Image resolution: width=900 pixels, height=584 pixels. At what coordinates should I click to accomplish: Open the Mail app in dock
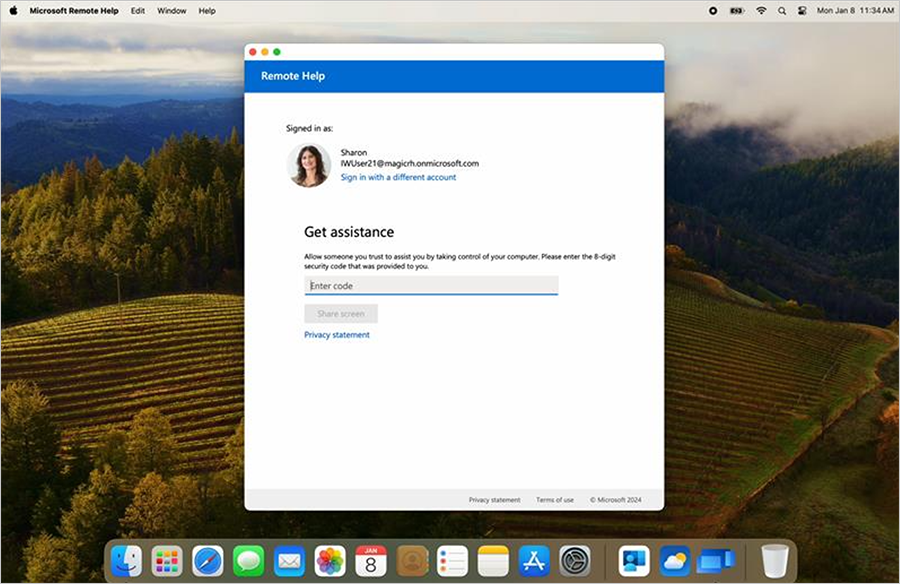(x=289, y=560)
